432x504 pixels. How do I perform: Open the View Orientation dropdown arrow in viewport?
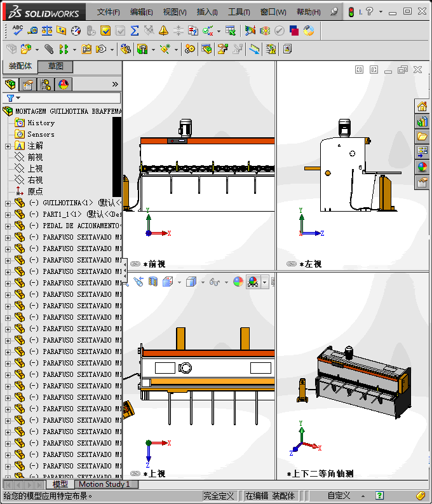click(x=179, y=282)
